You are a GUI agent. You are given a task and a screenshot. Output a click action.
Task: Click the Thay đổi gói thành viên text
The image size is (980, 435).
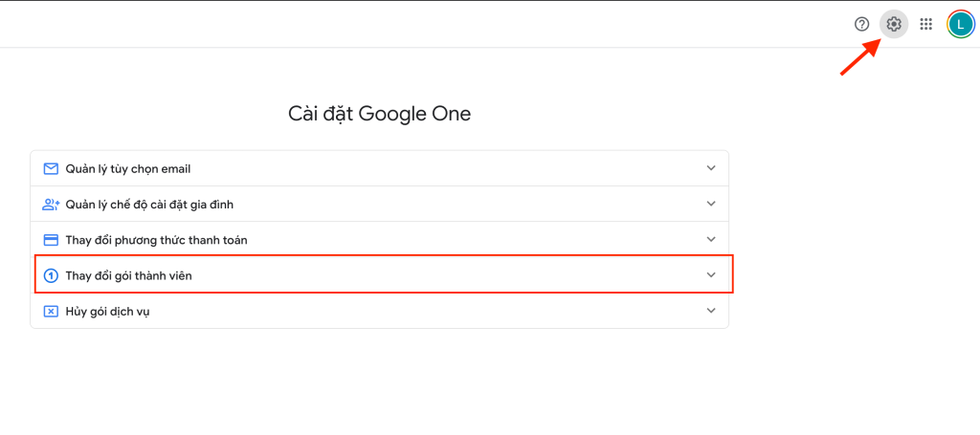134,275
